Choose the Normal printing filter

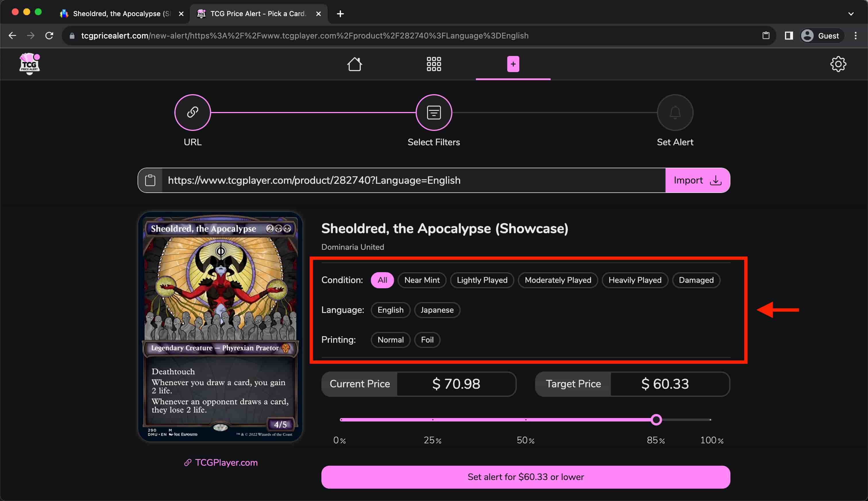pyautogui.click(x=390, y=340)
